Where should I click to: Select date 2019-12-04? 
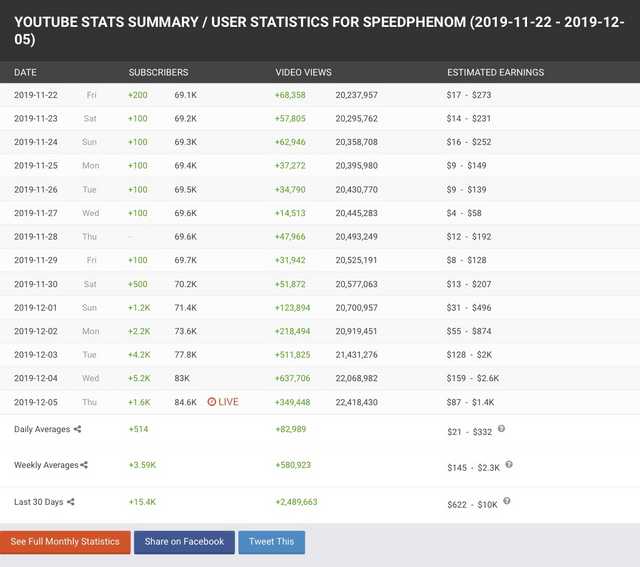tap(36, 378)
